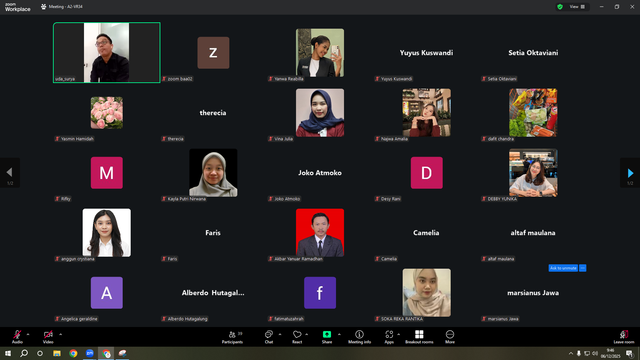Open the Windows Start menu
The image size is (640, 360).
click(8, 353)
